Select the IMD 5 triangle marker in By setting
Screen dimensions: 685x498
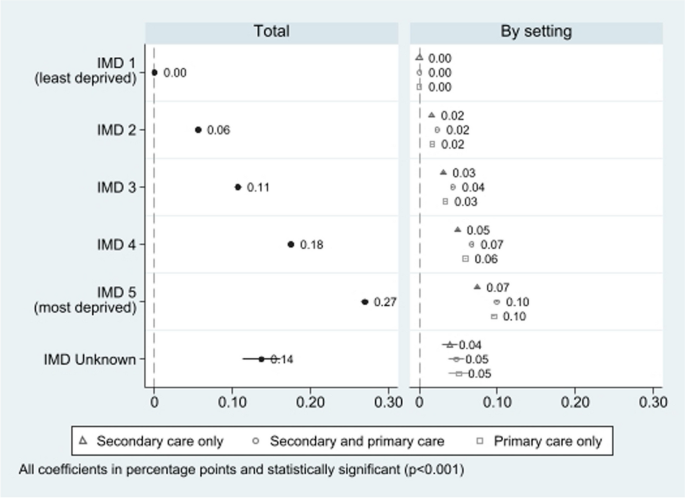pyautogui.click(x=477, y=287)
